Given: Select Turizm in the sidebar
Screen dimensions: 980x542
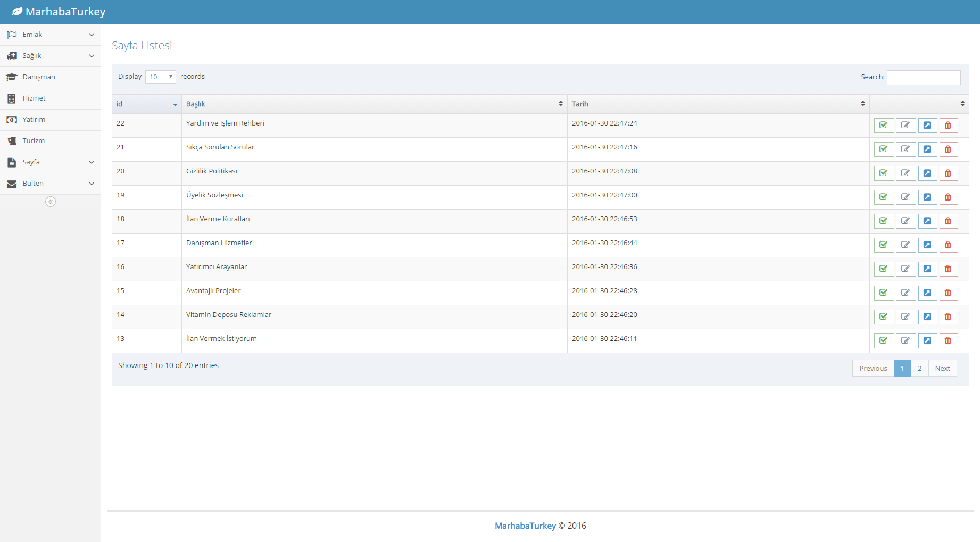Looking at the screenshot, I should click(x=34, y=141).
